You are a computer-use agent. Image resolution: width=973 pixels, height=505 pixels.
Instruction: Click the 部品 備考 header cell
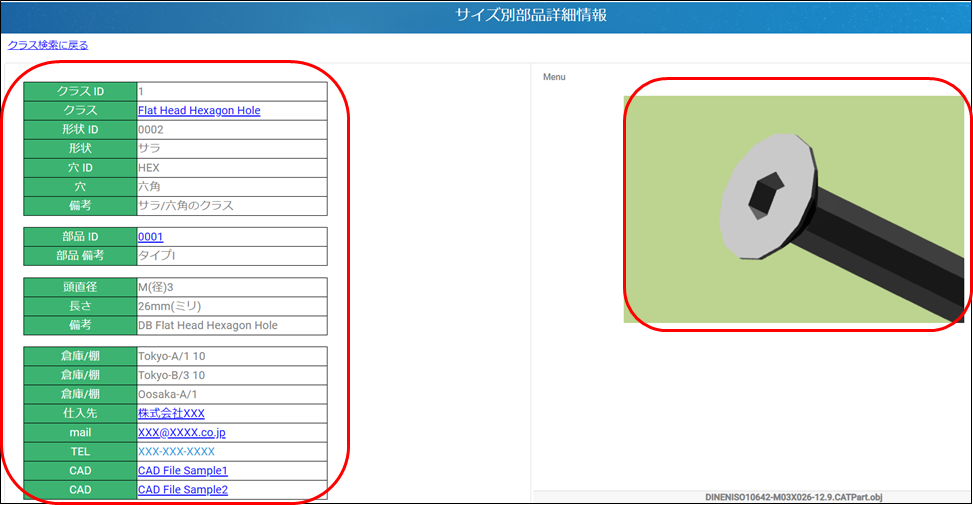coord(80,256)
